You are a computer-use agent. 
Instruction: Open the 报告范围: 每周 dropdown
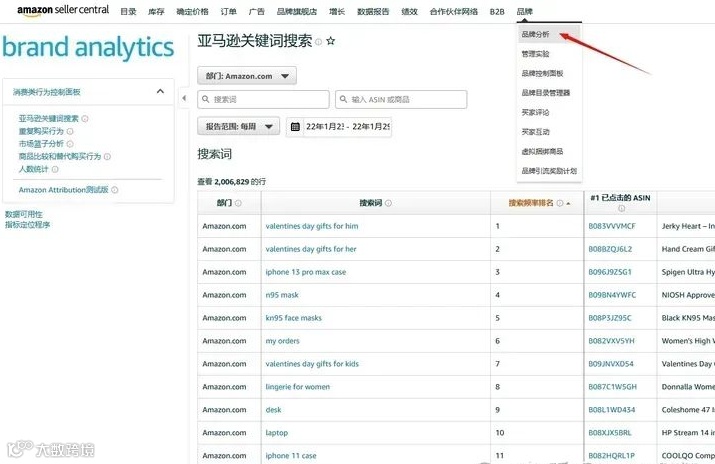pyautogui.click(x=238, y=126)
